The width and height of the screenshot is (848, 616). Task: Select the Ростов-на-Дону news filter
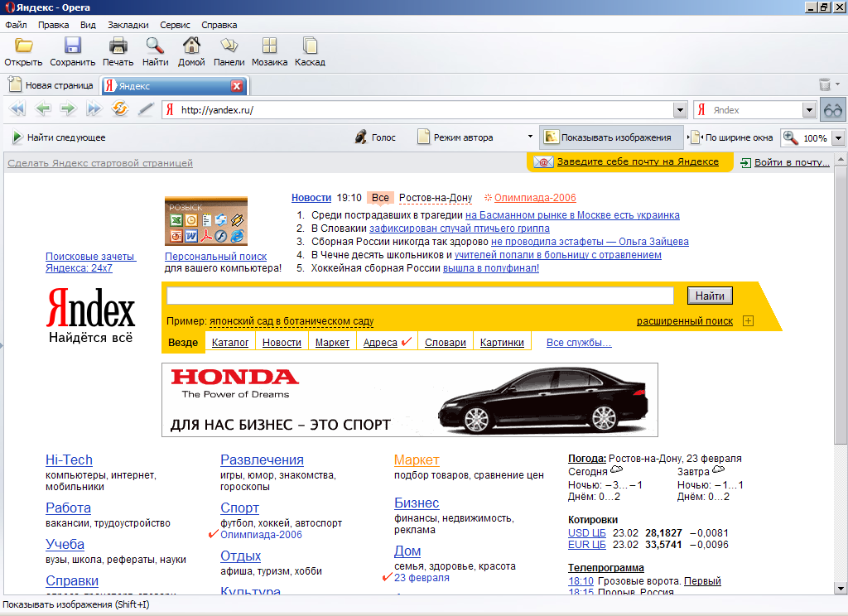click(x=436, y=198)
